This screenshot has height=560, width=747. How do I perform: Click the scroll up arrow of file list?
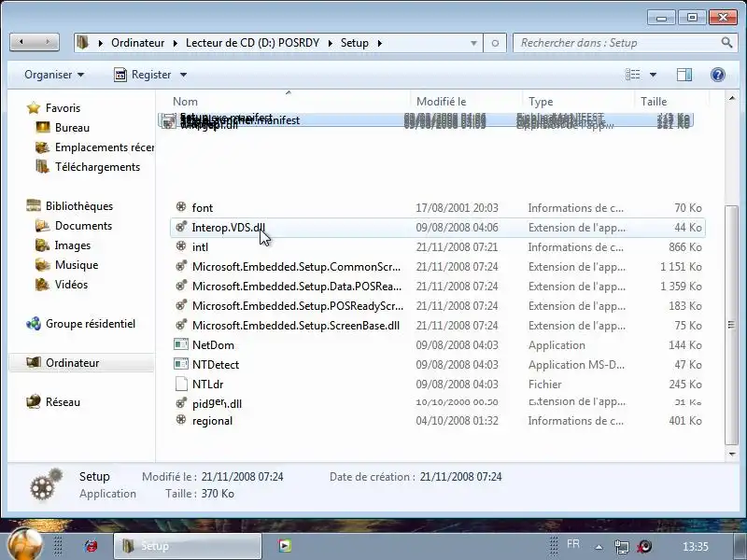[732, 99]
